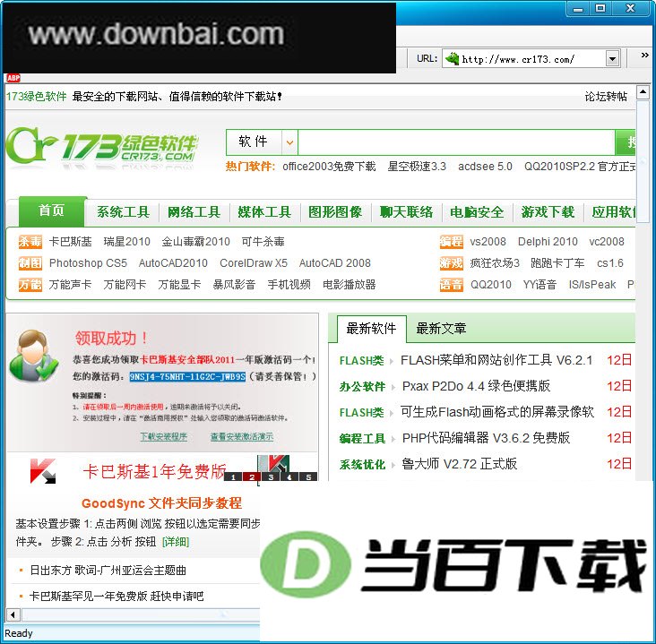Viewport: 656px width, 644px height.
Task: Open the 瑞星2010 link
Action: [126, 242]
